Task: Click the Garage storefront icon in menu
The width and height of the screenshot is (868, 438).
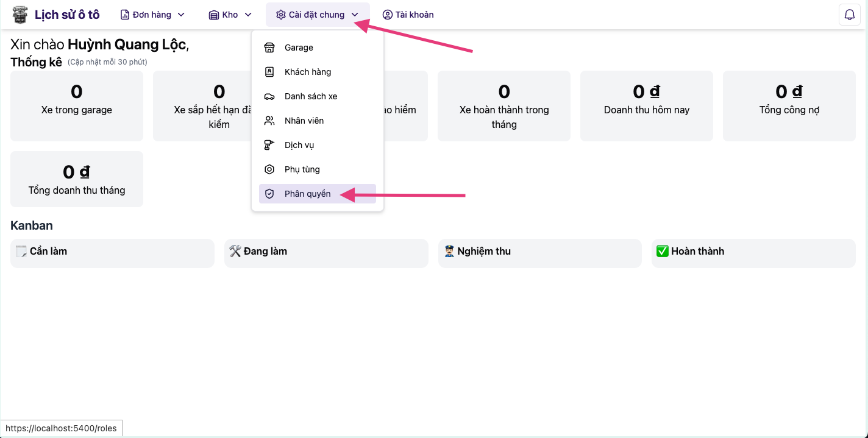Action: 269,48
